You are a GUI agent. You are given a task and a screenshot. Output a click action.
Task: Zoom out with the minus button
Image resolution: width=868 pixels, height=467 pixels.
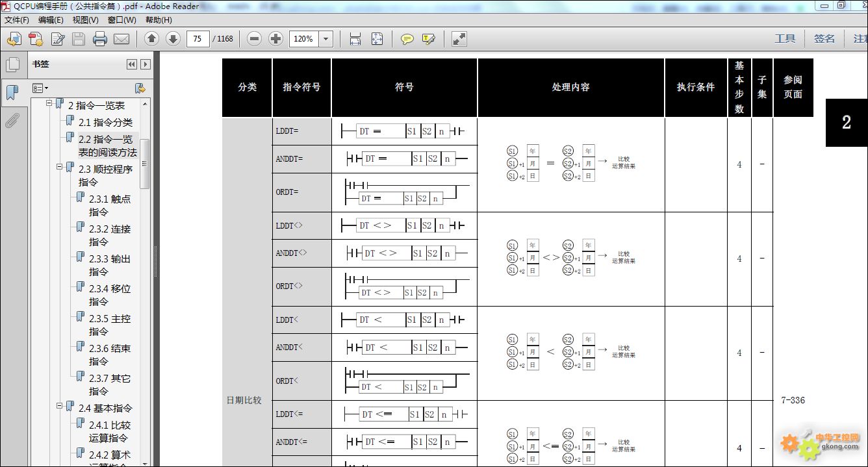[x=255, y=39]
